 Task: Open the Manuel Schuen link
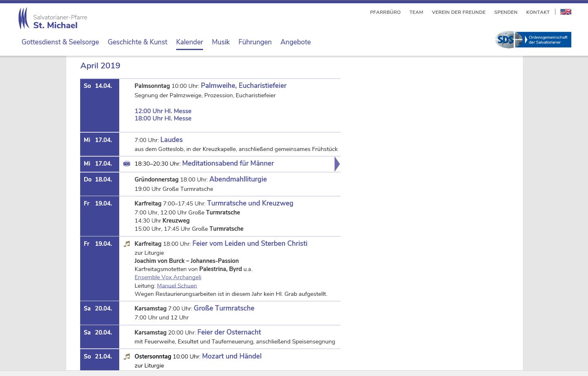pos(177,286)
